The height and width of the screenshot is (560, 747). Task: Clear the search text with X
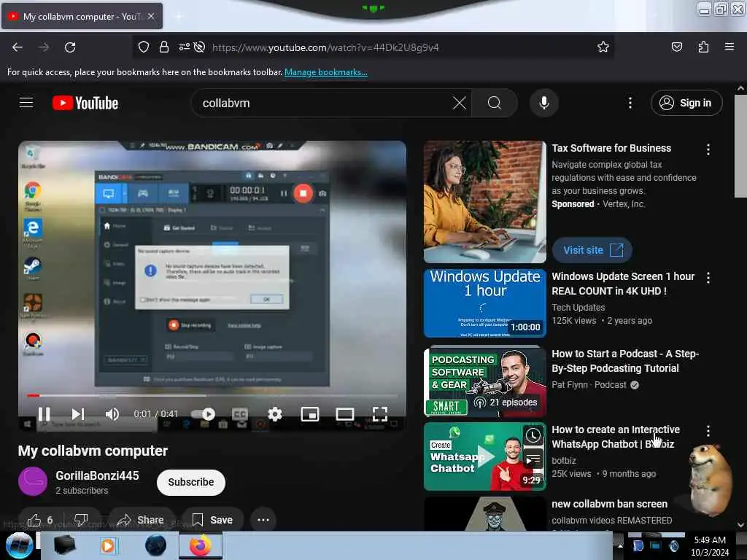click(x=460, y=103)
